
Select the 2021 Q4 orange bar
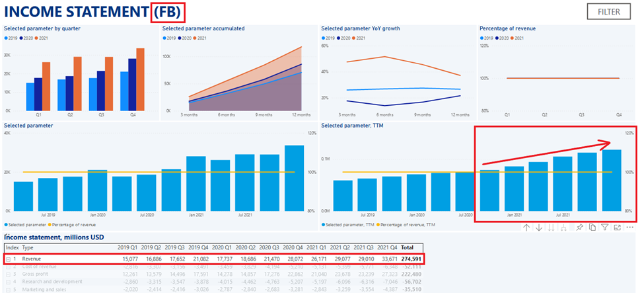(140, 79)
